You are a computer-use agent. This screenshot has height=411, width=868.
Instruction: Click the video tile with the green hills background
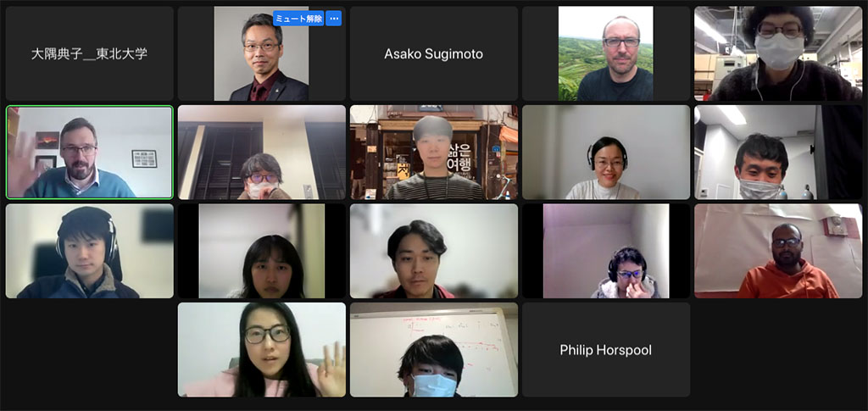pos(605,53)
